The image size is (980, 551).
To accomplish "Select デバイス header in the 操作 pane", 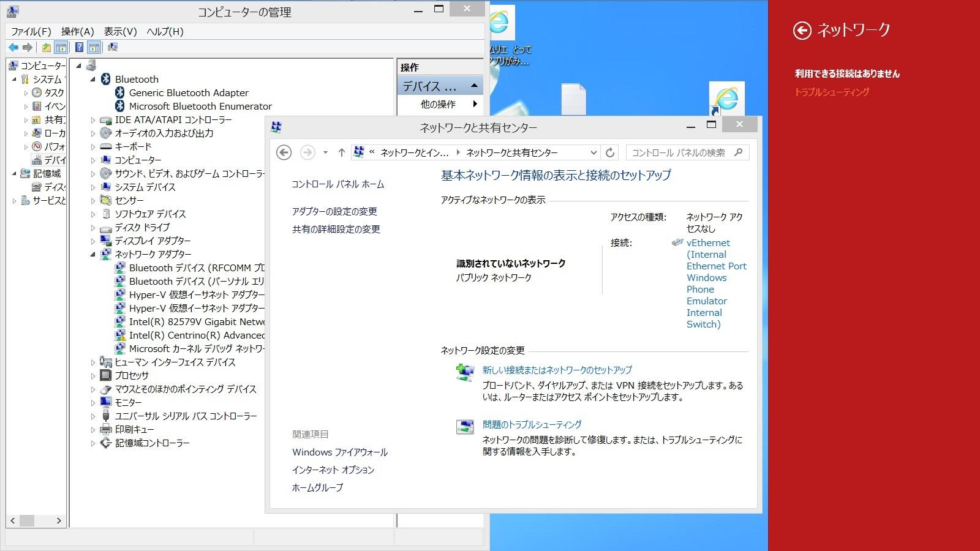I will [x=440, y=86].
